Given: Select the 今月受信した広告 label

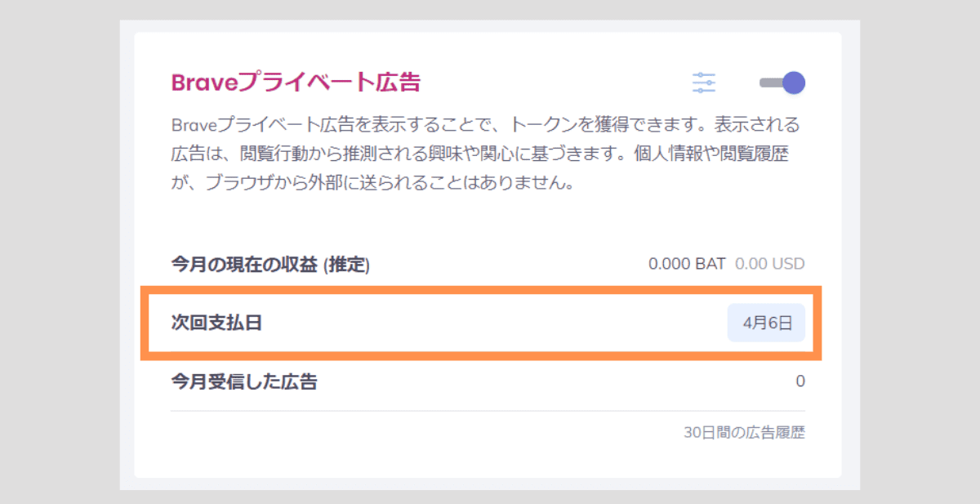Looking at the screenshot, I should click(x=243, y=381).
